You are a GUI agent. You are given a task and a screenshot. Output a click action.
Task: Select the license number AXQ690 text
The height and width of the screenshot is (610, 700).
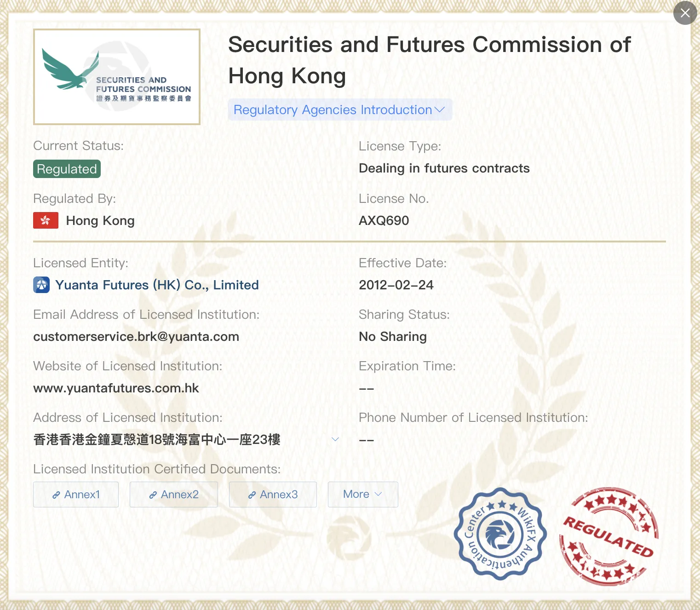point(384,221)
